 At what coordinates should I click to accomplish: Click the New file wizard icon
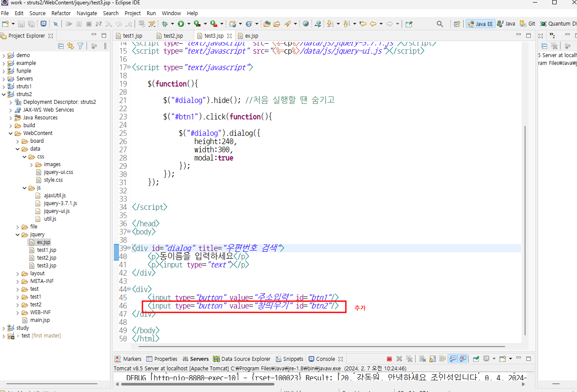5,24
